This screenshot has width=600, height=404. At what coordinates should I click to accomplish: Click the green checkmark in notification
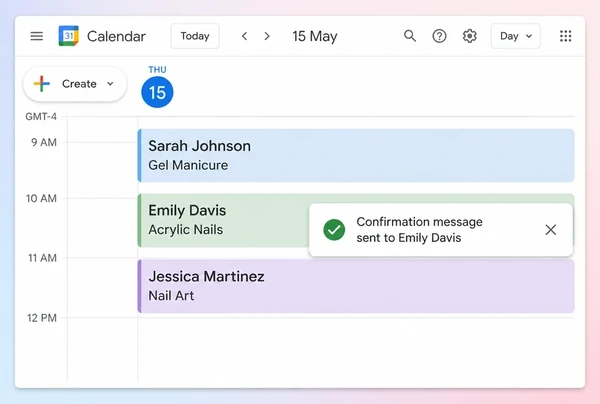point(334,230)
